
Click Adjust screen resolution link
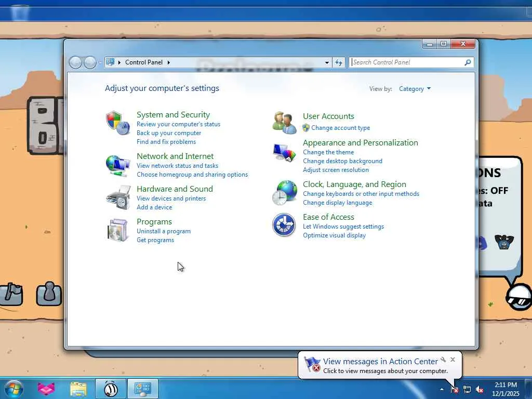click(x=336, y=170)
